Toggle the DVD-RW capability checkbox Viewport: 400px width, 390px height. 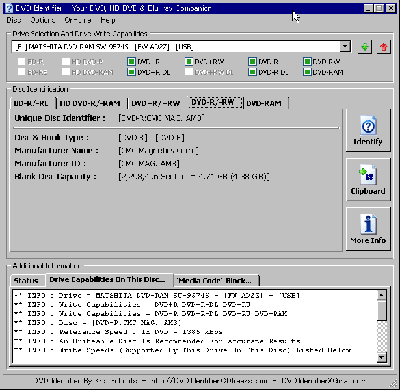307,61
